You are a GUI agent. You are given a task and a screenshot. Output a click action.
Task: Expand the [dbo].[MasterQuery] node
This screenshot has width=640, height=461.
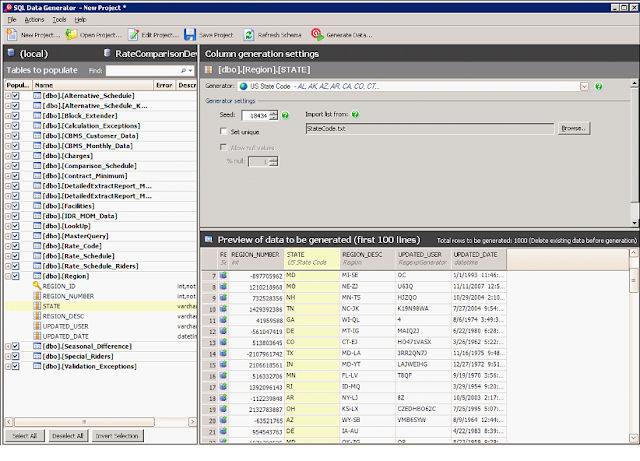tap(8, 236)
